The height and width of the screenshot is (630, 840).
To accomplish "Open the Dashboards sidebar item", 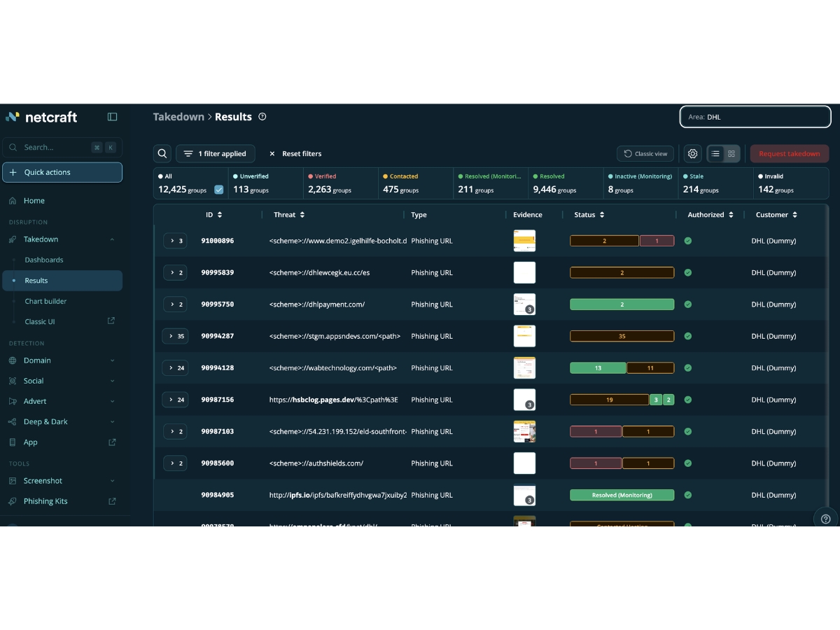I will click(44, 260).
